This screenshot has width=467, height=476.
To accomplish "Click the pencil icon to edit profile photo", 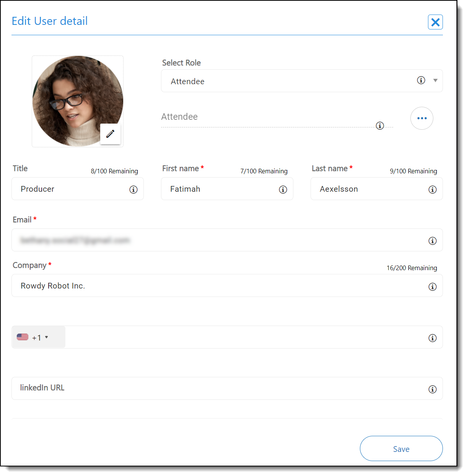I will tap(110, 134).
